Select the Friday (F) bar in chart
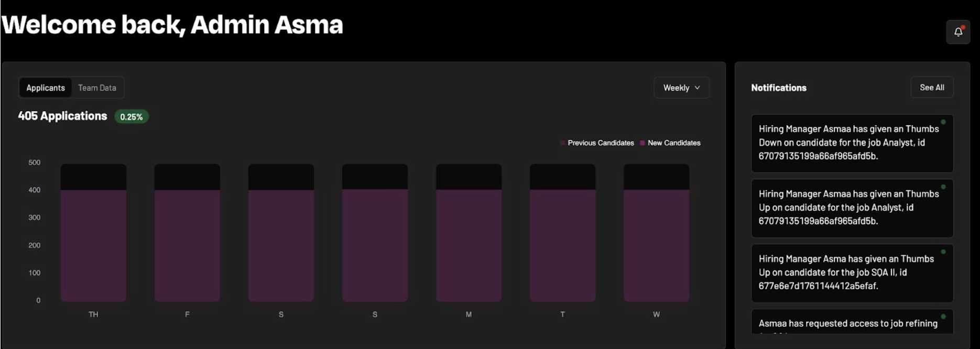The width and height of the screenshot is (980, 349). click(x=187, y=233)
